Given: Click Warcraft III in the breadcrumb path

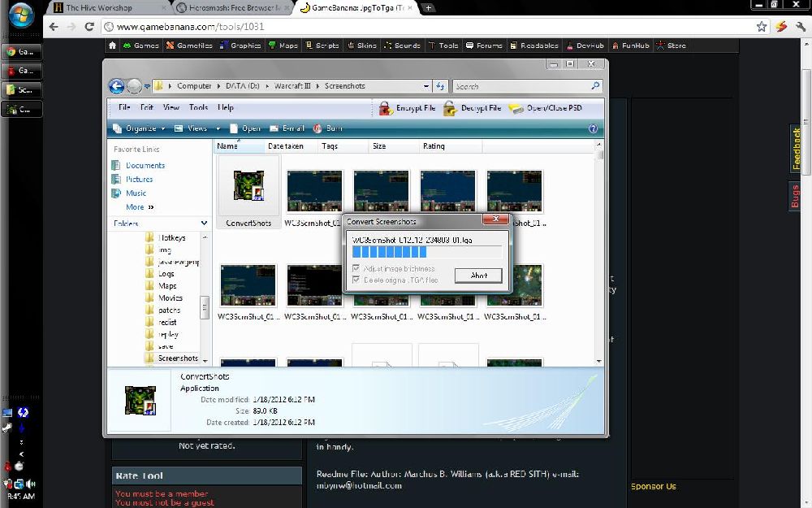Looking at the screenshot, I should tap(292, 86).
